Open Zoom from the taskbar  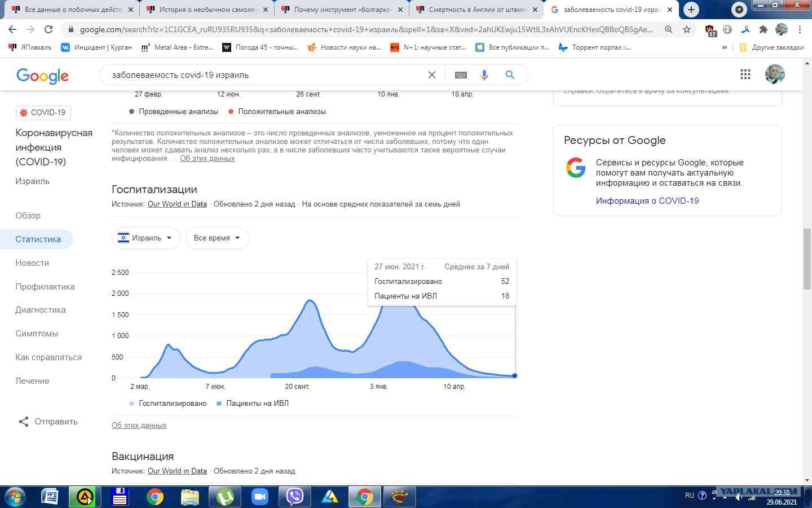(x=260, y=497)
